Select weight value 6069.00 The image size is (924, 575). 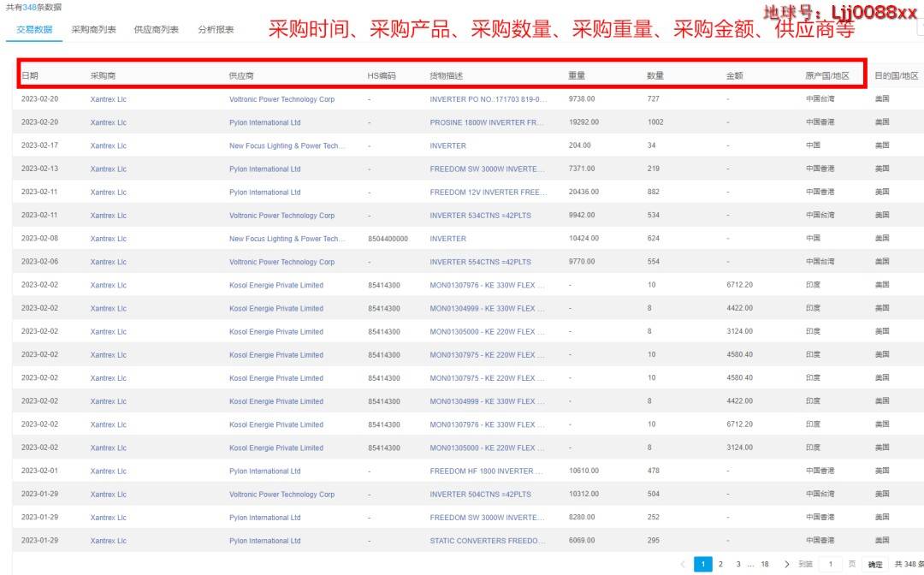coord(582,540)
